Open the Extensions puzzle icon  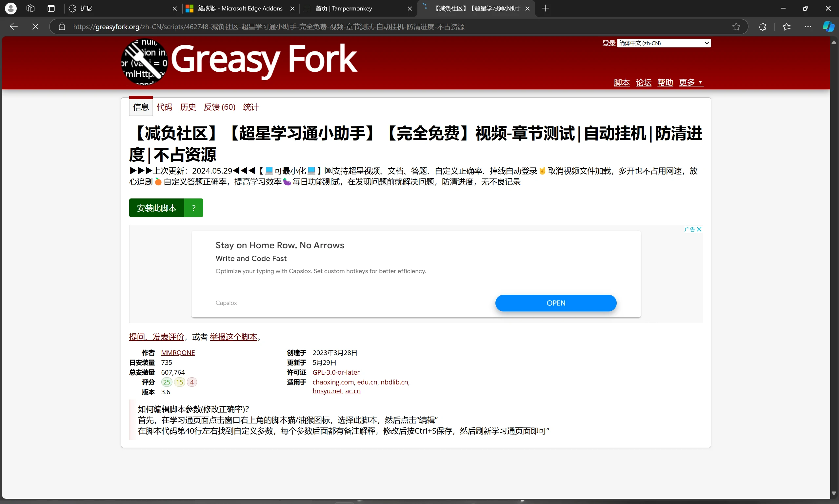762,27
